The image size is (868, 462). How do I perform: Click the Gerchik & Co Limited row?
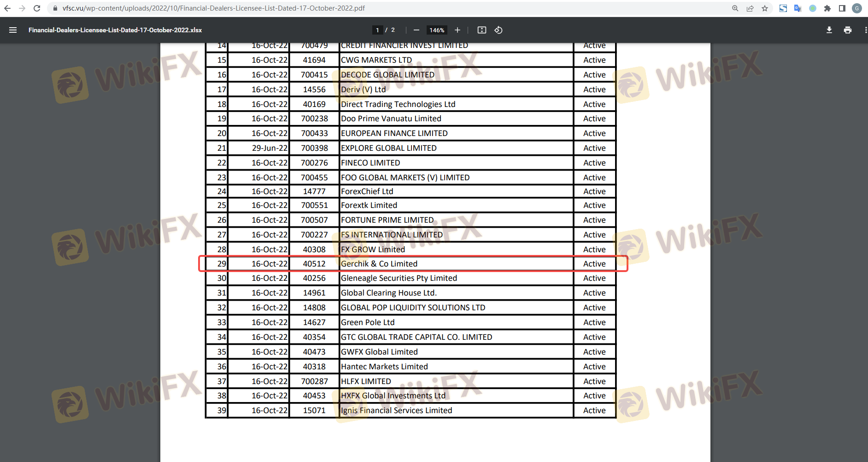click(x=379, y=264)
